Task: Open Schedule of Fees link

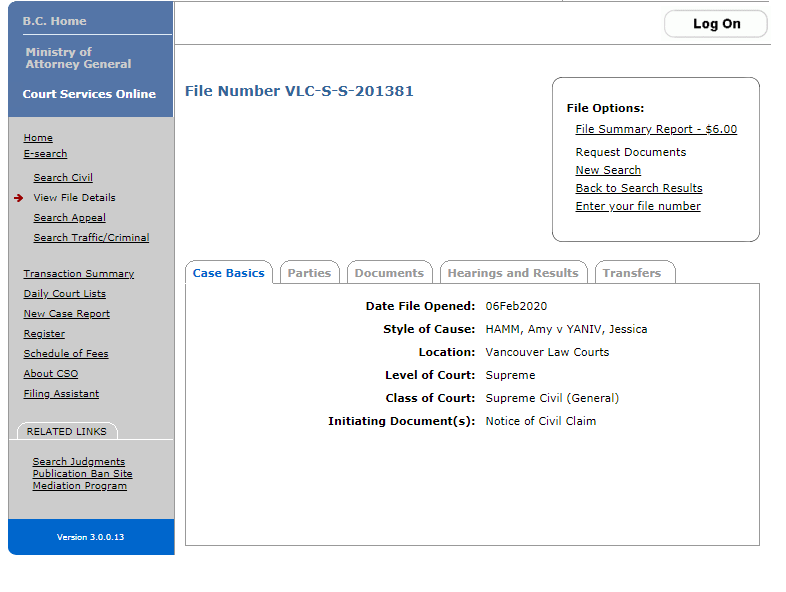Action: 66,354
